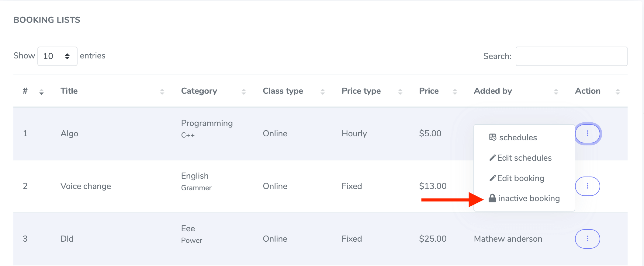Select schedules from the action menu

coord(518,138)
